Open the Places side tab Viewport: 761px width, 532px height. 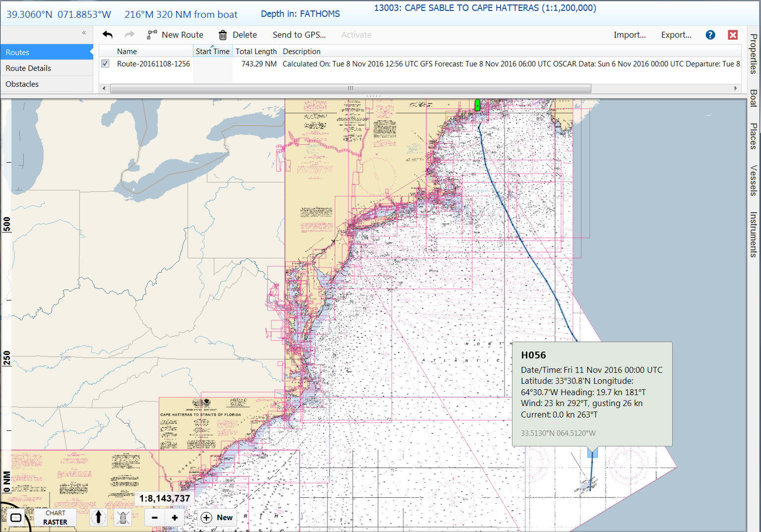point(754,136)
